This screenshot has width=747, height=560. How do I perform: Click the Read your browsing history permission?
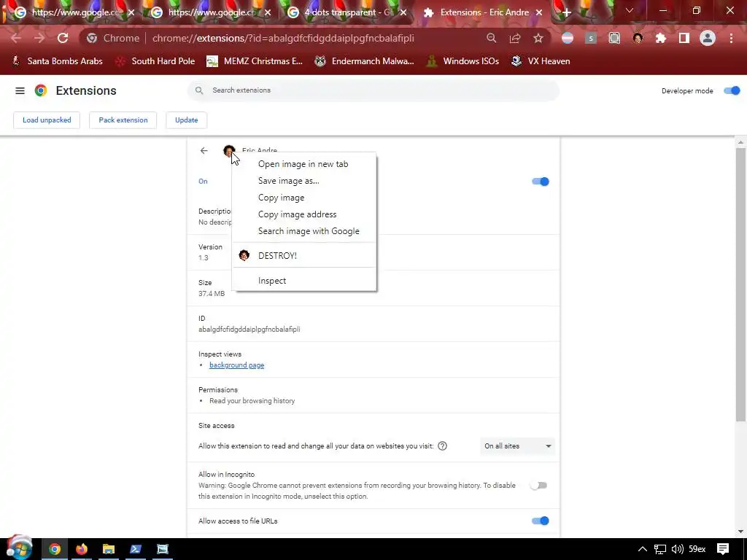252,401
